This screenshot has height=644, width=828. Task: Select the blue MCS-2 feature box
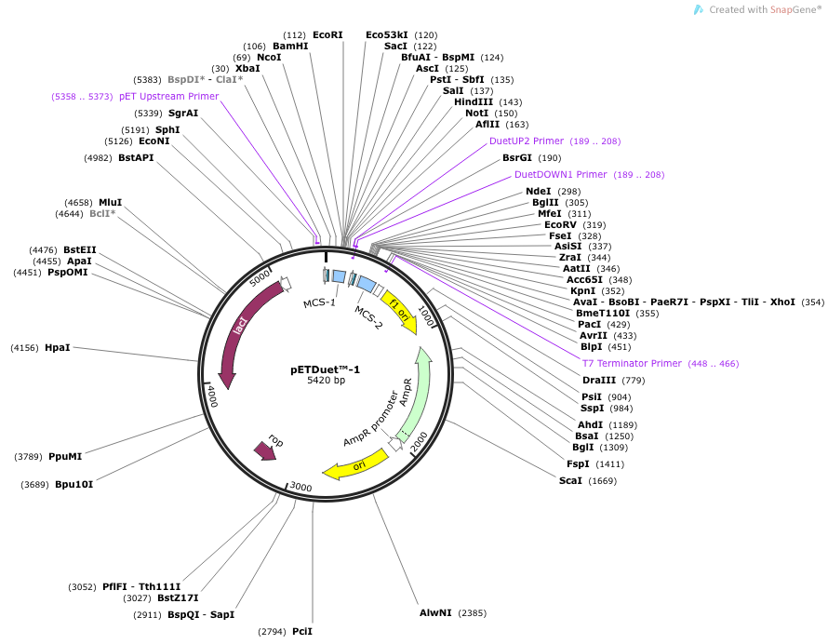(x=367, y=284)
